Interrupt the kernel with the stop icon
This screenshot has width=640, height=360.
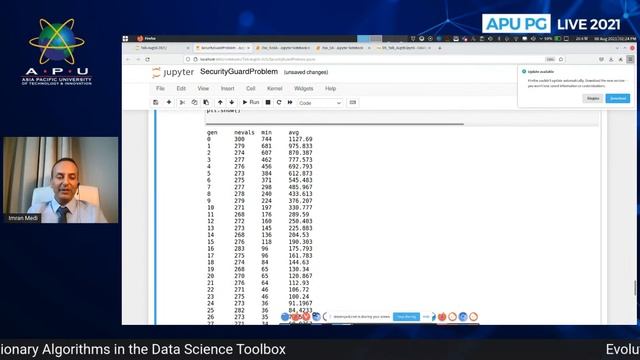pyautogui.click(x=268, y=102)
